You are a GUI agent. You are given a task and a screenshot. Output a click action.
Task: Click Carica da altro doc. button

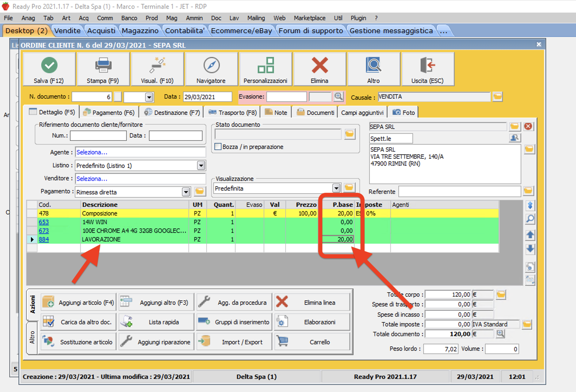[x=78, y=322]
